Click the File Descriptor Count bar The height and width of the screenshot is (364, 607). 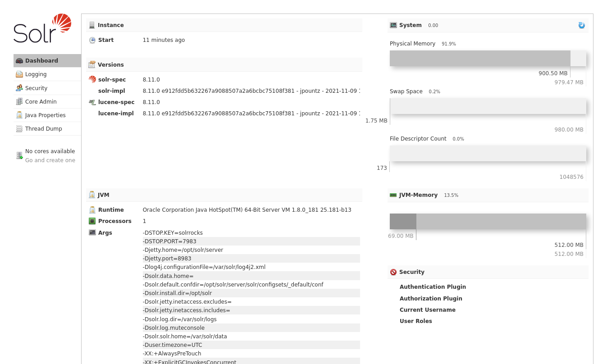tap(488, 154)
